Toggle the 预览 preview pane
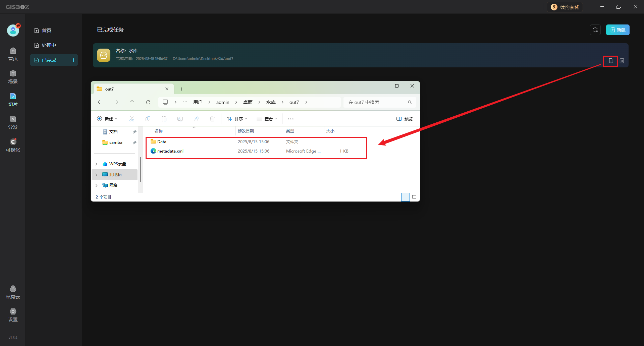The image size is (644, 346). coord(405,119)
